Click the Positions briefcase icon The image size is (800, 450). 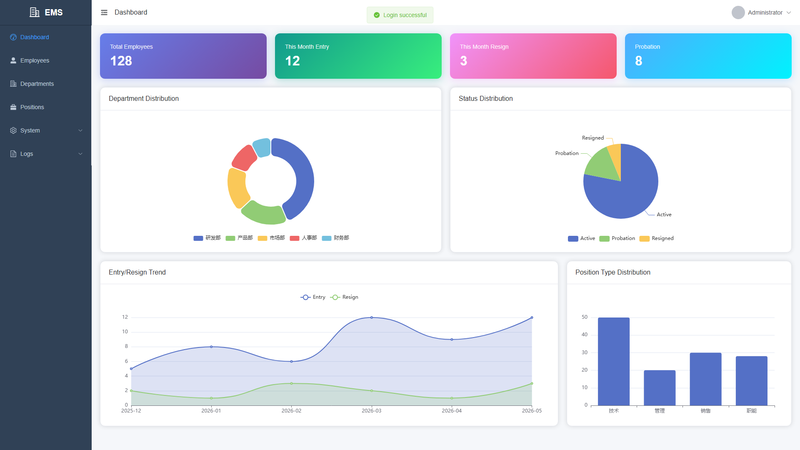pos(13,107)
